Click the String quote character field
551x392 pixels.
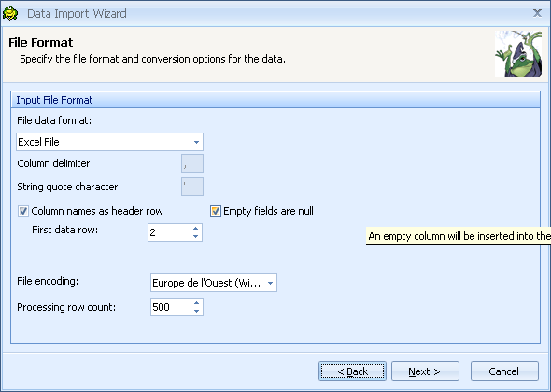coord(192,187)
